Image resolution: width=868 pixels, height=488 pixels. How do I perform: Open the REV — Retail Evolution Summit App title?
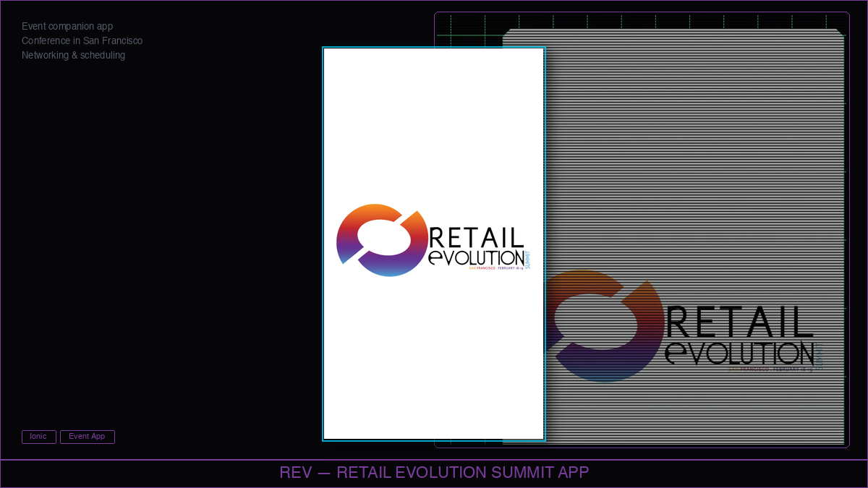coord(434,472)
